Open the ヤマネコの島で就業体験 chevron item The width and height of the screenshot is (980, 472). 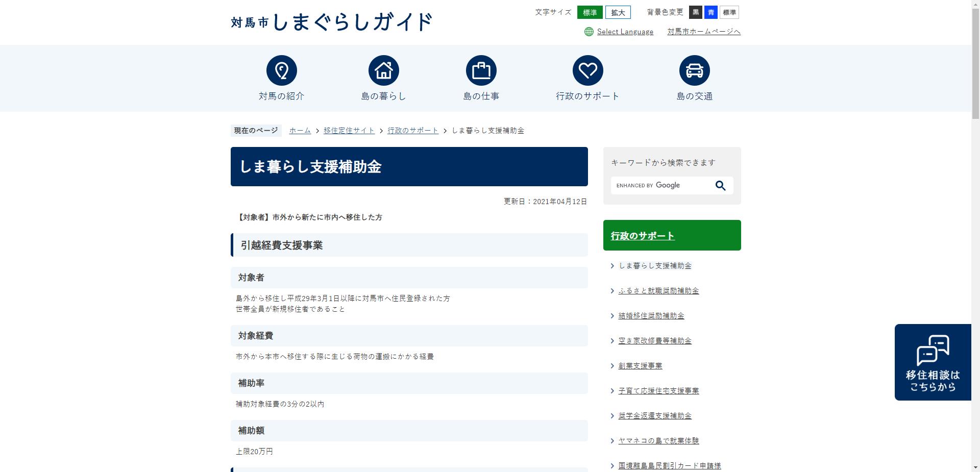point(659,440)
